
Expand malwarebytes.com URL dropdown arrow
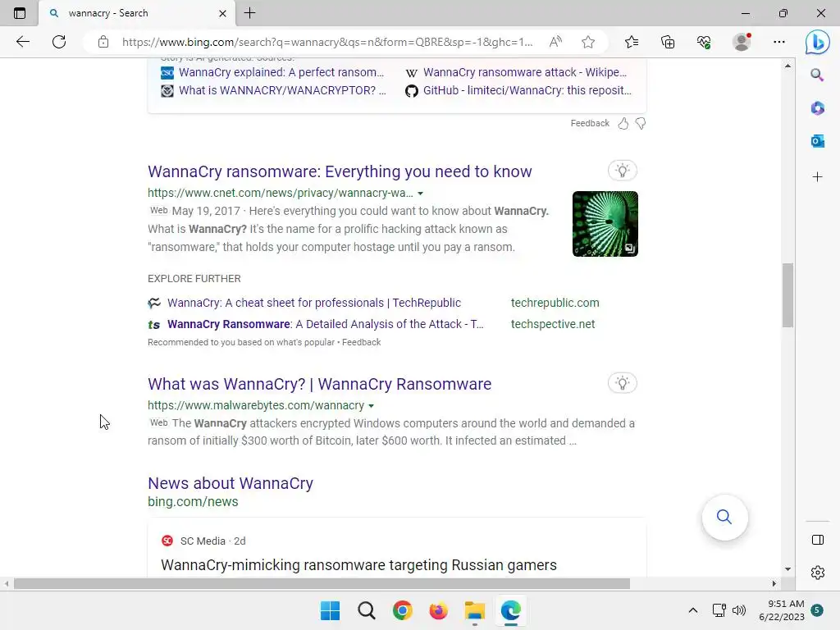pos(372,405)
